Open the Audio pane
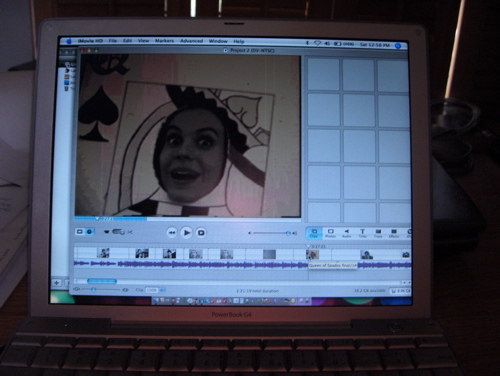Viewport: 500px width, 376px height. 346,233
